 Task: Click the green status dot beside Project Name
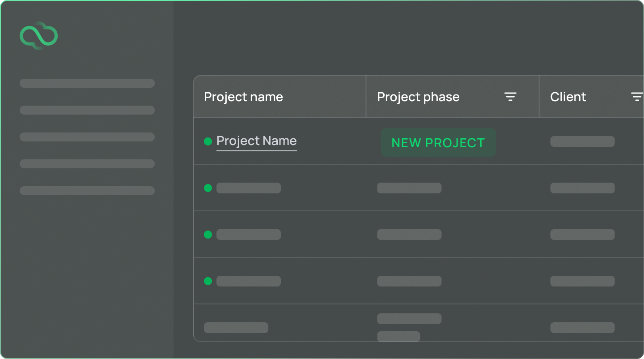[x=208, y=141]
